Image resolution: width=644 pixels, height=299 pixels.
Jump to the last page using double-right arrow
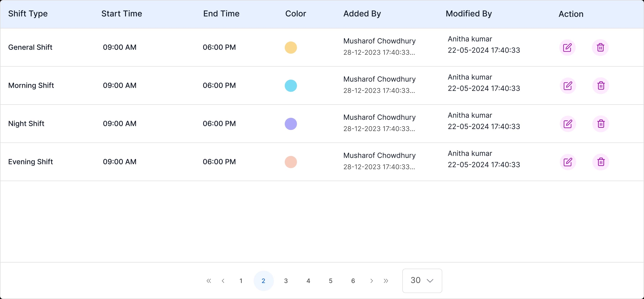386,281
